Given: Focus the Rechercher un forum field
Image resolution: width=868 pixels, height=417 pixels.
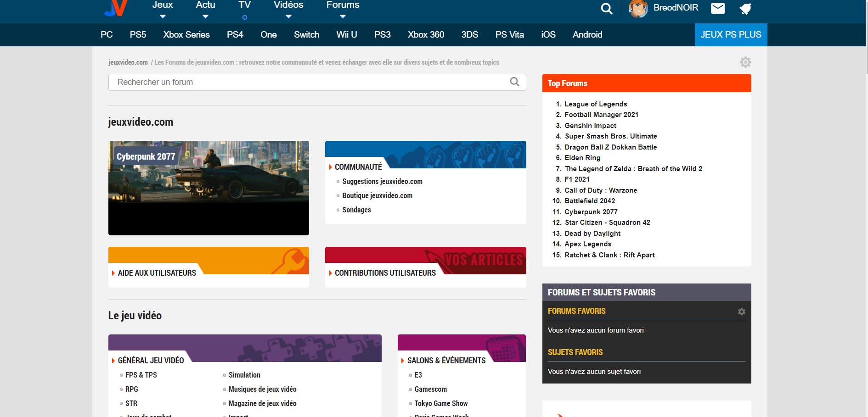Looking at the screenshot, I should (317, 82).
